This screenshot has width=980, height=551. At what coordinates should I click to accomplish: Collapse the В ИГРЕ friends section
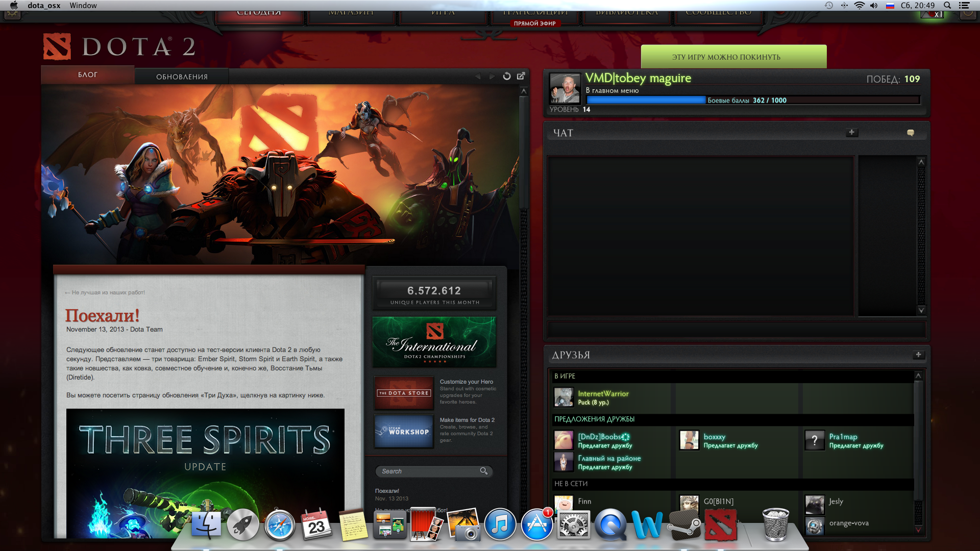733,376
